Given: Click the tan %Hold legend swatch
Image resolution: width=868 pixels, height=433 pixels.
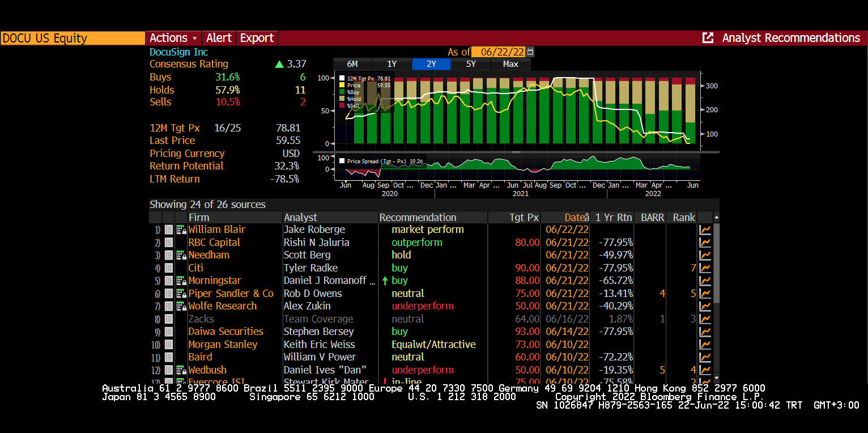Looking at the screenshot, I should [342, 99].
